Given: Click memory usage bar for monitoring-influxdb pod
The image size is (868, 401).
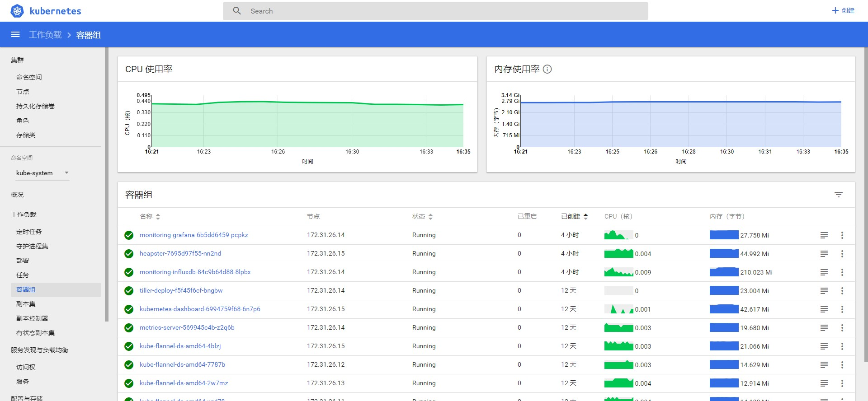Looking at the screenshot, I should point(724,272).
